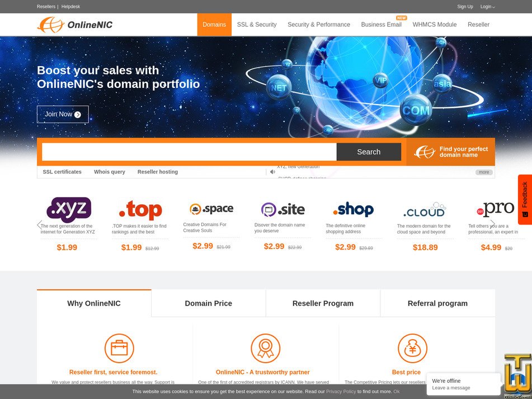This screenshot has height=399, width=532.
Task: Open the SSL certificates link
Action: point(62,172)
